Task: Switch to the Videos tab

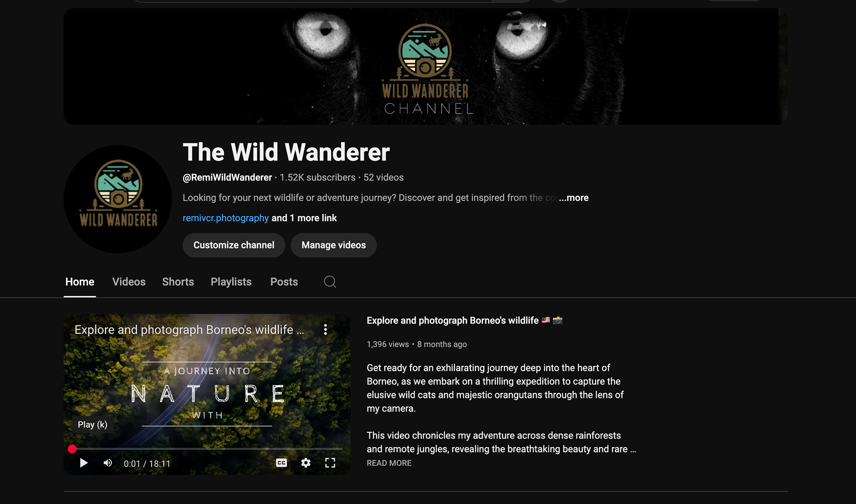Action: click(x=129, y=282)
